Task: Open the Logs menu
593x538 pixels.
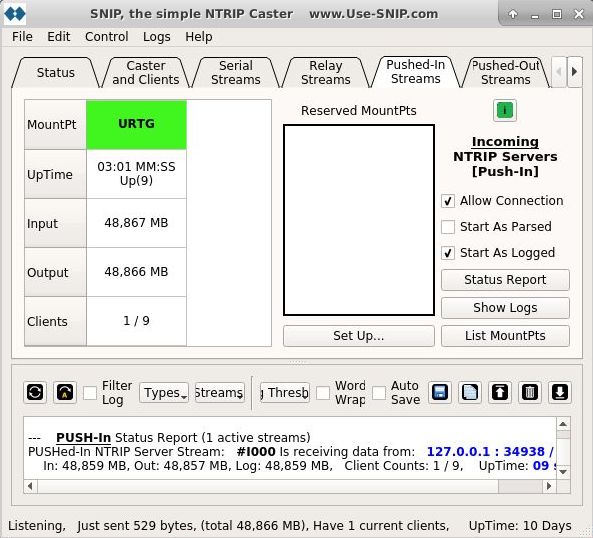Action: tap(157, 37)
